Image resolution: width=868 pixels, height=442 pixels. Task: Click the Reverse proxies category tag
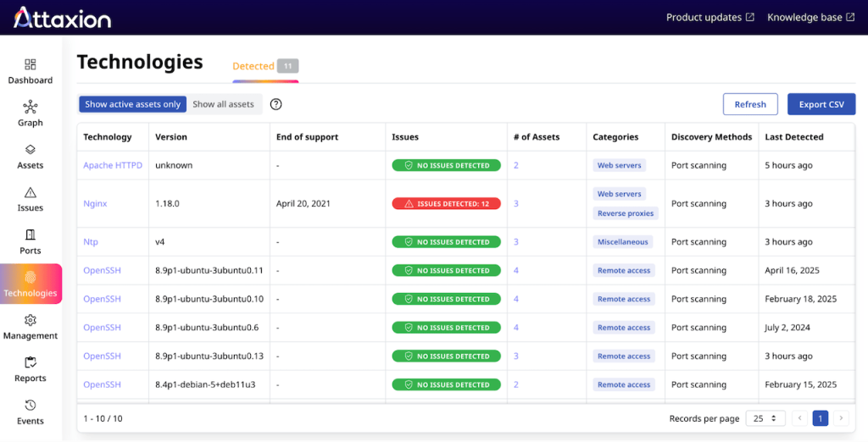coord(626,213)
